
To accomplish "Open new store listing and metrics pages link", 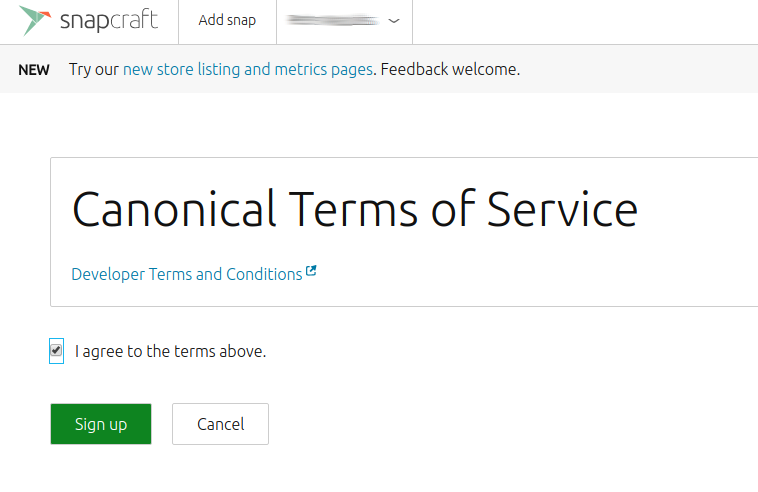I will click(248, 70).
